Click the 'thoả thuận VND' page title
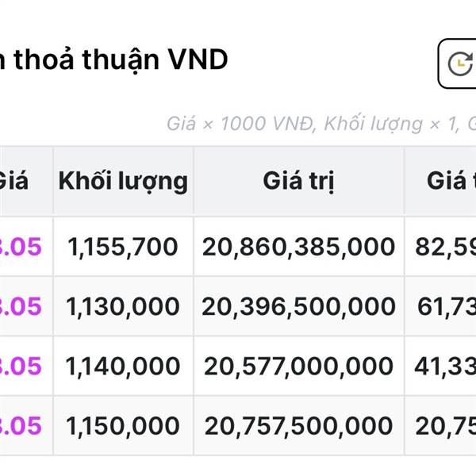476x476 pixels. 114,59
